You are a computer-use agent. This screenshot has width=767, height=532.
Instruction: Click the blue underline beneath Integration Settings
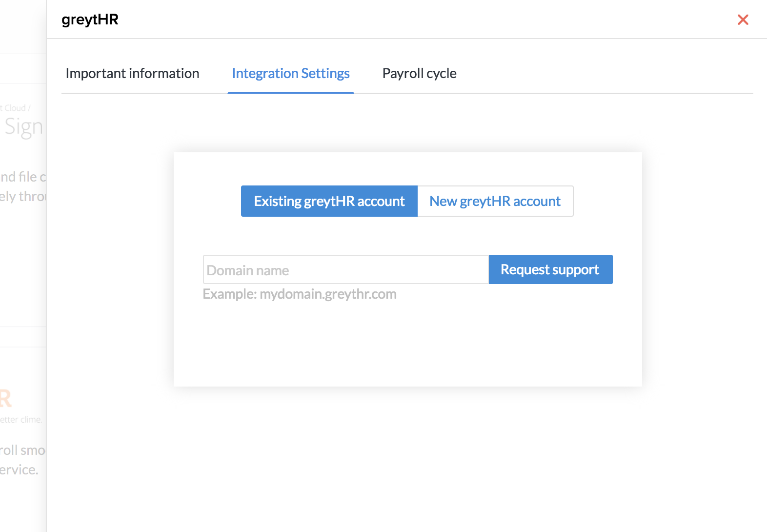pyautogui.click(x=291, y=92)
